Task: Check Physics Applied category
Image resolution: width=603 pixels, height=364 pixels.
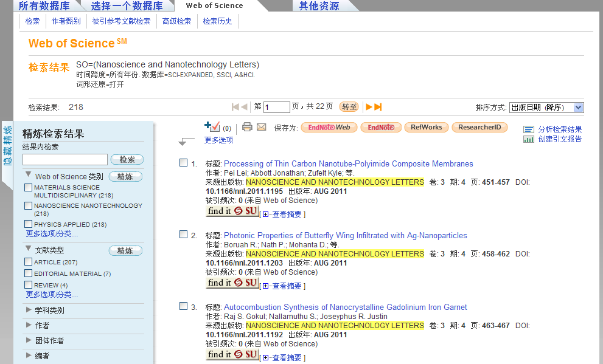Action: [28, 224]
